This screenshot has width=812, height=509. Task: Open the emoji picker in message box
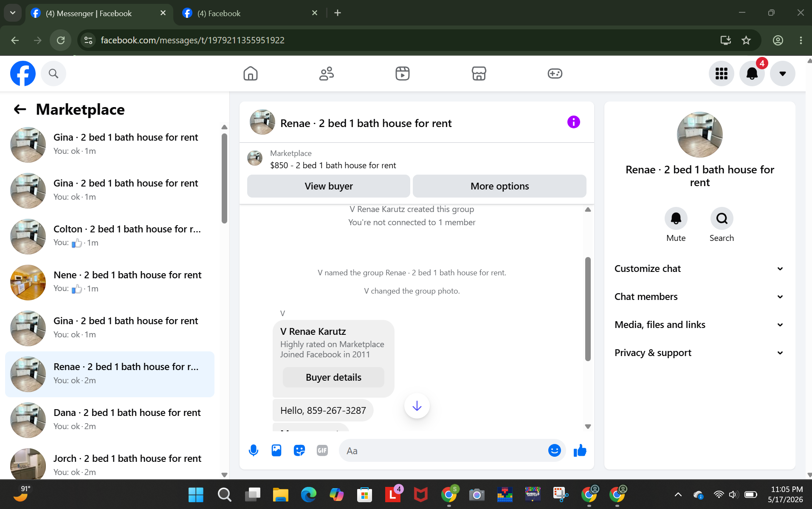(x=555, y=450)
